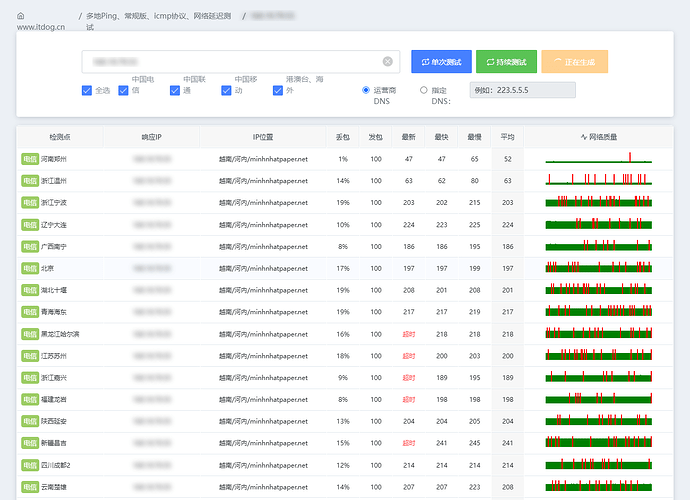Click the 17% packet loss in 北京 row

(x=343, y=268)
